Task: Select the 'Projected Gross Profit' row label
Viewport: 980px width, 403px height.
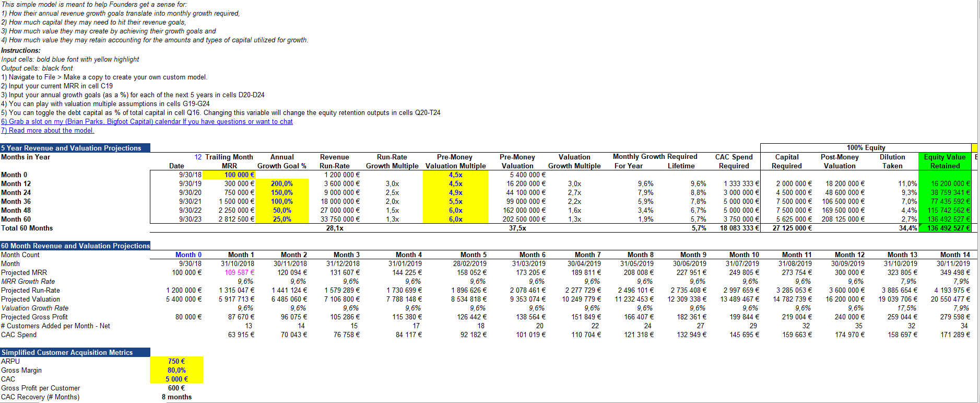Action: tap(34, 317)
